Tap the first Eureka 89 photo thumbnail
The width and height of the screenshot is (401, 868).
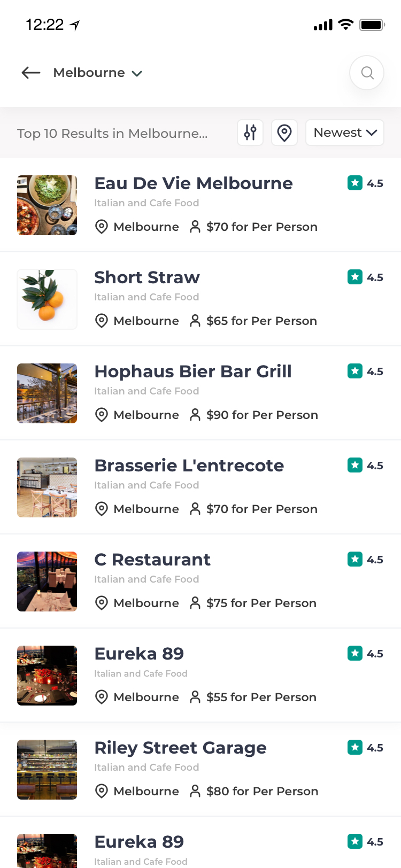(x=47, y=676)
